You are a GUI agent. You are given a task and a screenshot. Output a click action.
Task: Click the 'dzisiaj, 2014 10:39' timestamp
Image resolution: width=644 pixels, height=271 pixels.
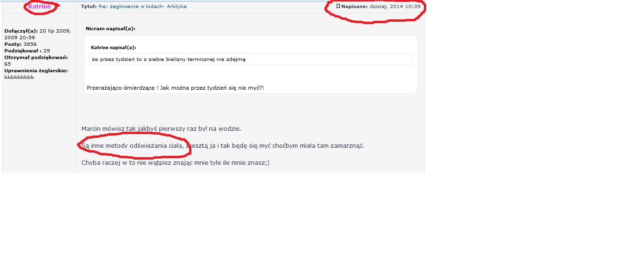pyautogui.click(x=395, y=7)
